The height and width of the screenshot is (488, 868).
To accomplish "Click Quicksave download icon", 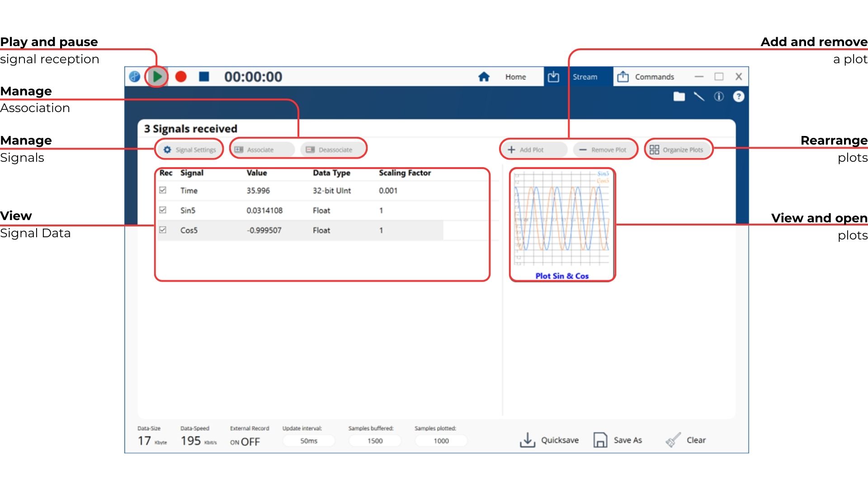I will (527, 440).
